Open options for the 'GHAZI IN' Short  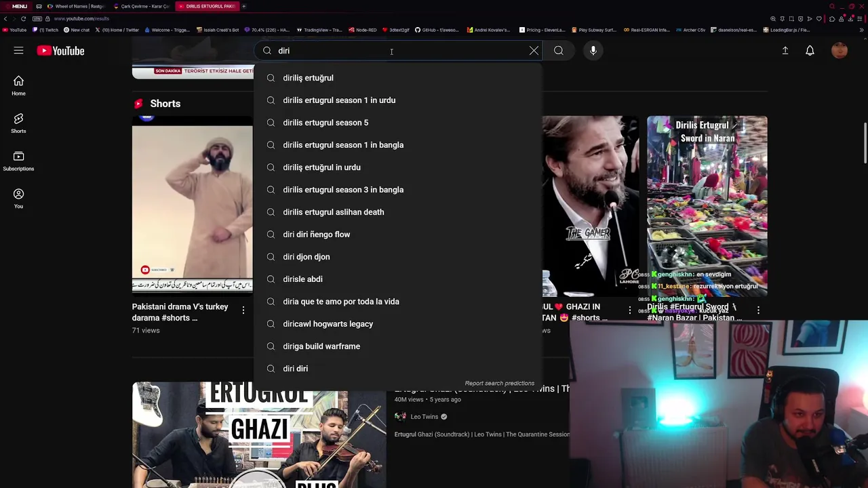click(x=630, y=310)
